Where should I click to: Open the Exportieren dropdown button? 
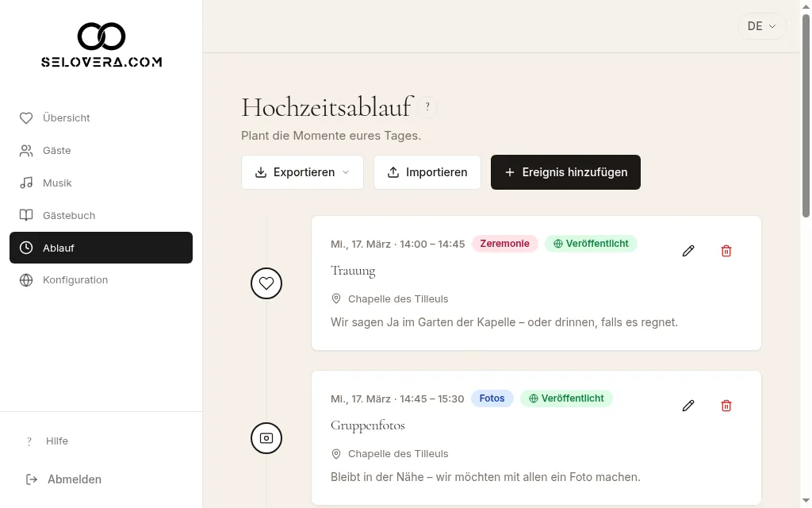point(302,172)
